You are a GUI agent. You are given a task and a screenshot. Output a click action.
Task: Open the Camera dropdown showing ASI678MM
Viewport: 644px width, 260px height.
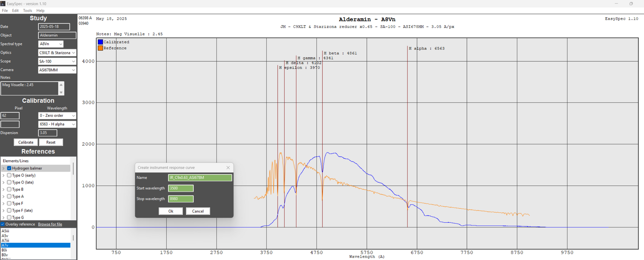tap(57, 70)
